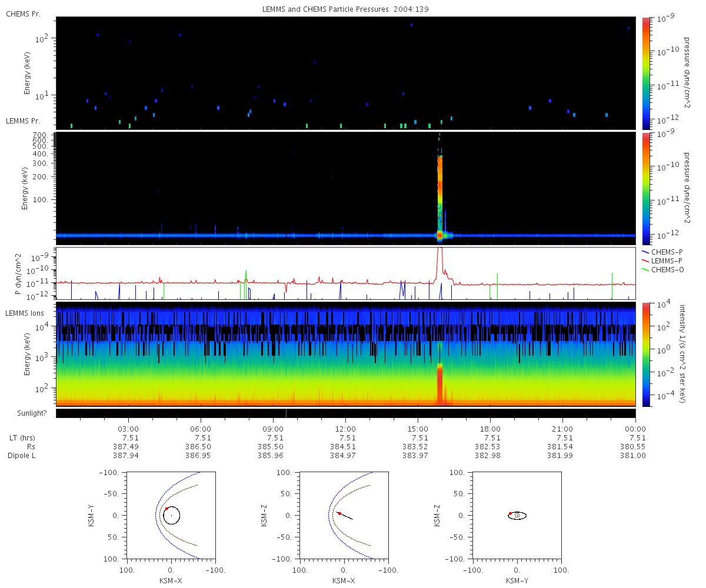The height and width of the screenshot is (588, 706).
Task: Click the red LEMMS-P peak in pressure line plot
Action: pos(439,254)
